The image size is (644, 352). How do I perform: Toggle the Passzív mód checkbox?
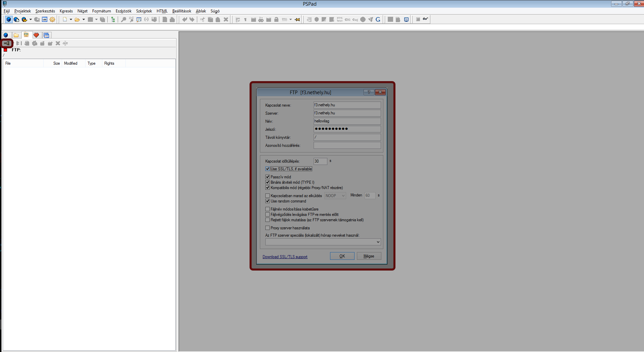268,177
